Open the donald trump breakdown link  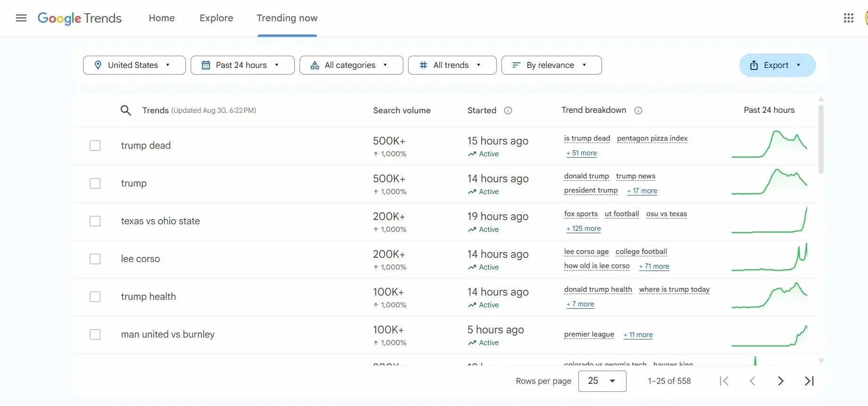coord(586,176)
